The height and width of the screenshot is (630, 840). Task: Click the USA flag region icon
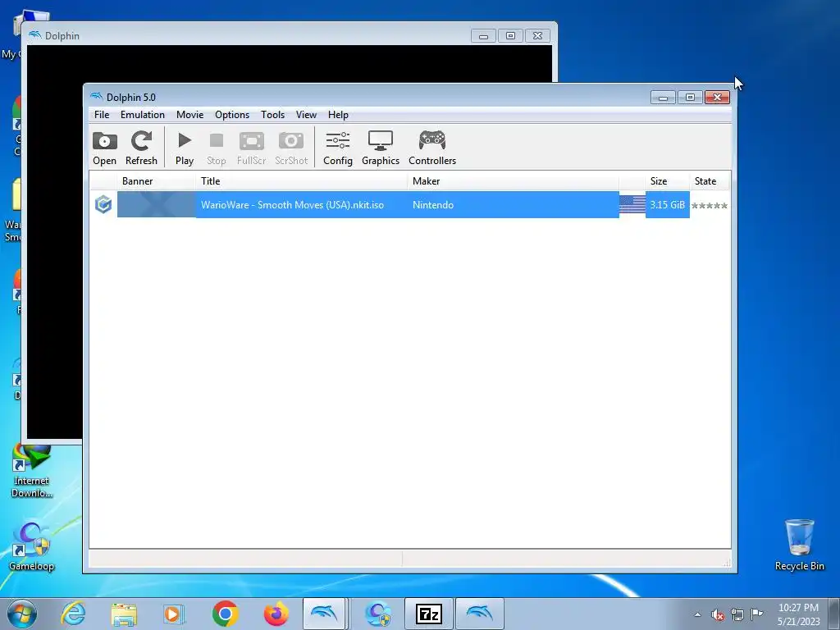pos(632,204)
